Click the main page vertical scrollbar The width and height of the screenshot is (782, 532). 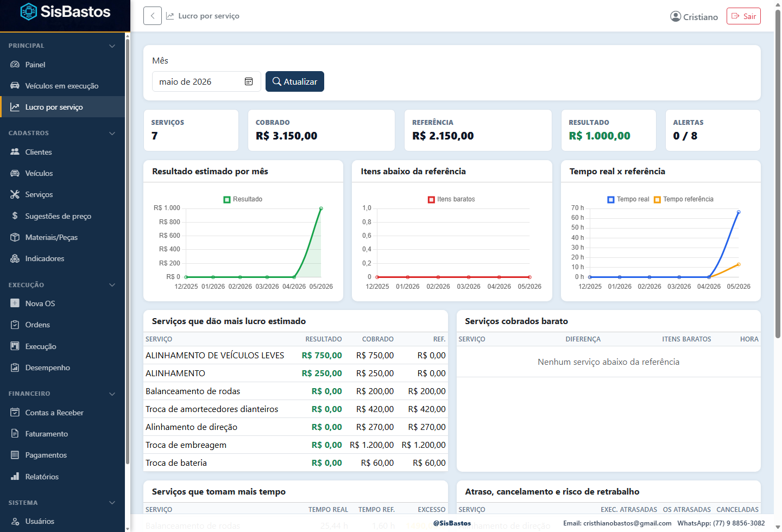[778, 174]
